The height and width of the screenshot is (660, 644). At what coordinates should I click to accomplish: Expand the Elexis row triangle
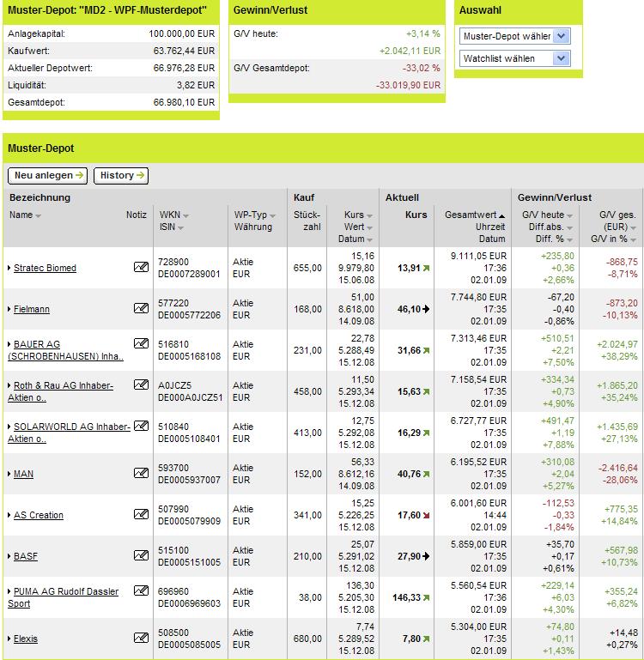pyautogui.click(x=9, y=639)
